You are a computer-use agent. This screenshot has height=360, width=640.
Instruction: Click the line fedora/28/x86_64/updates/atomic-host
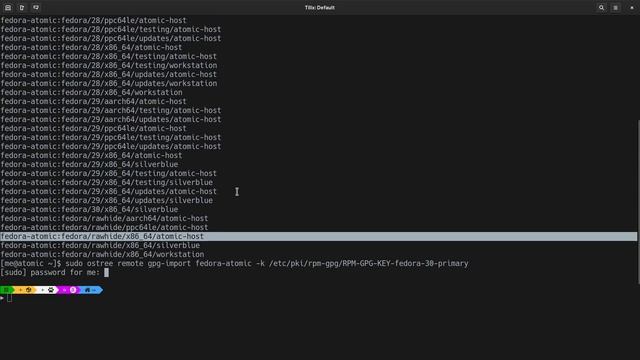109,74
